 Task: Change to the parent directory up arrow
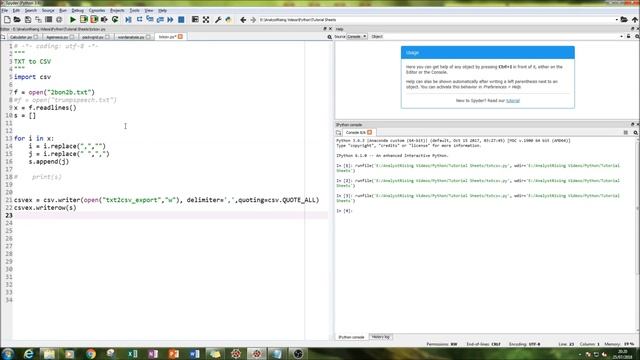pos(635,20)
